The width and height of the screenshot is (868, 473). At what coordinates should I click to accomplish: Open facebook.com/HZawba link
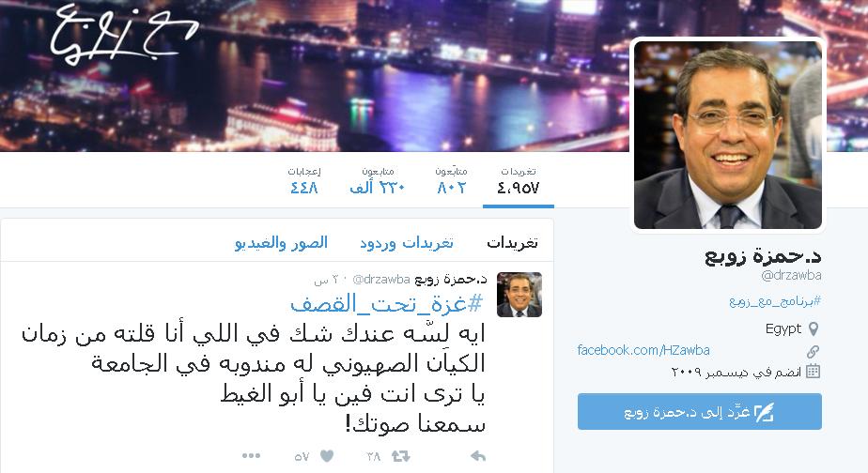[643, 350]
